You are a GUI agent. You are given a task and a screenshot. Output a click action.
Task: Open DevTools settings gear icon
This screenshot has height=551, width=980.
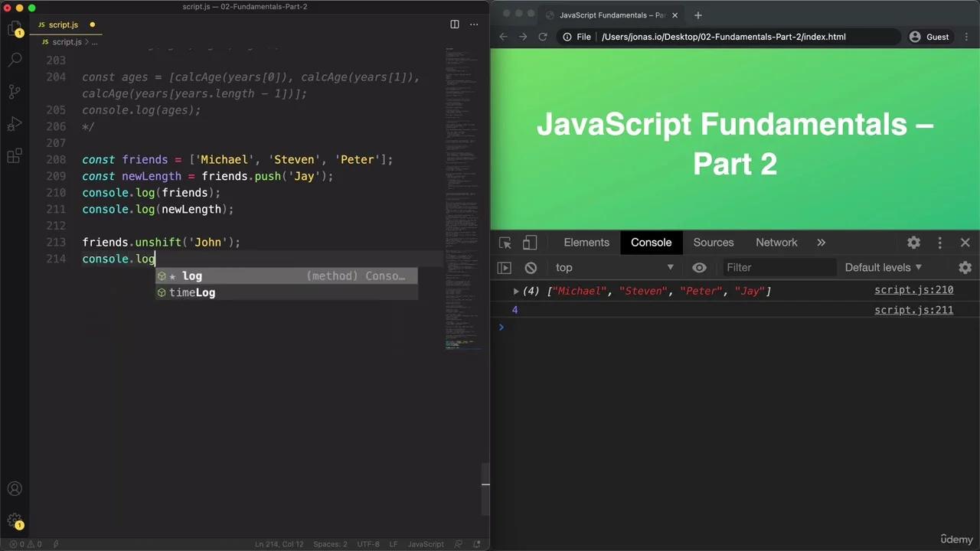(x=913, y=243)
